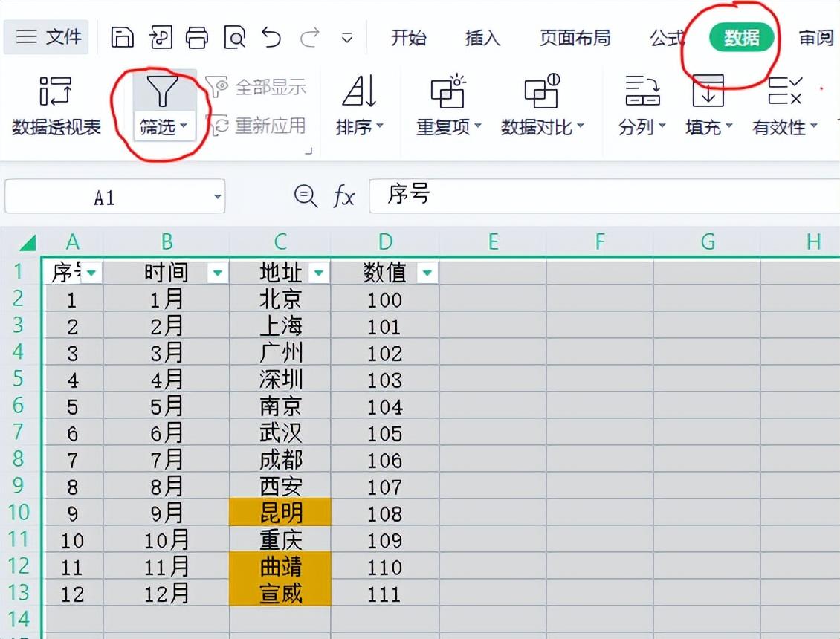The width and height of the screenshot is (840, 639).
Task: Switch to the 公式 tab
Action: click(668, 37)
